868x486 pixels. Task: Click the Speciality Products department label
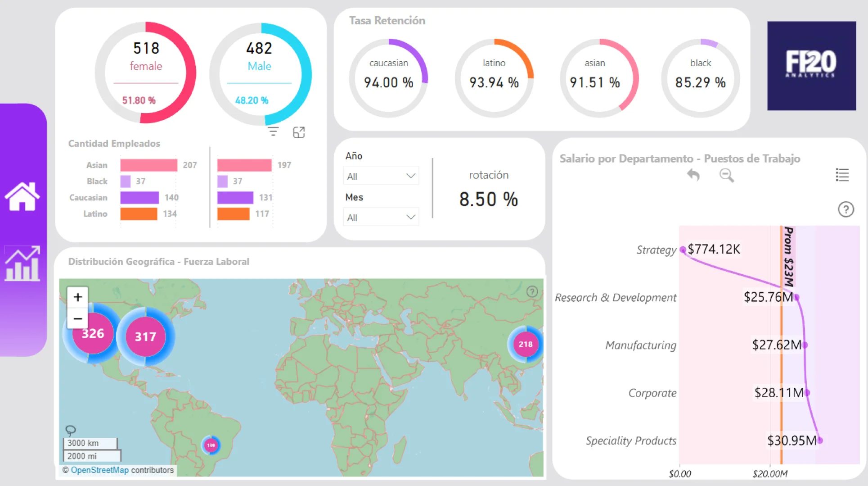click(x=631, y=441)
